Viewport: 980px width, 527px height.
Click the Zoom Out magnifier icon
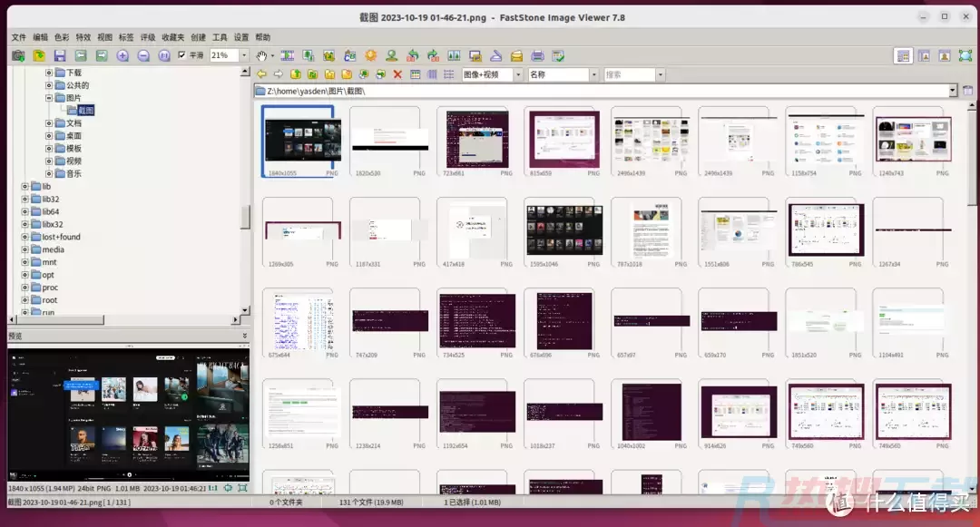coord(143,56)
